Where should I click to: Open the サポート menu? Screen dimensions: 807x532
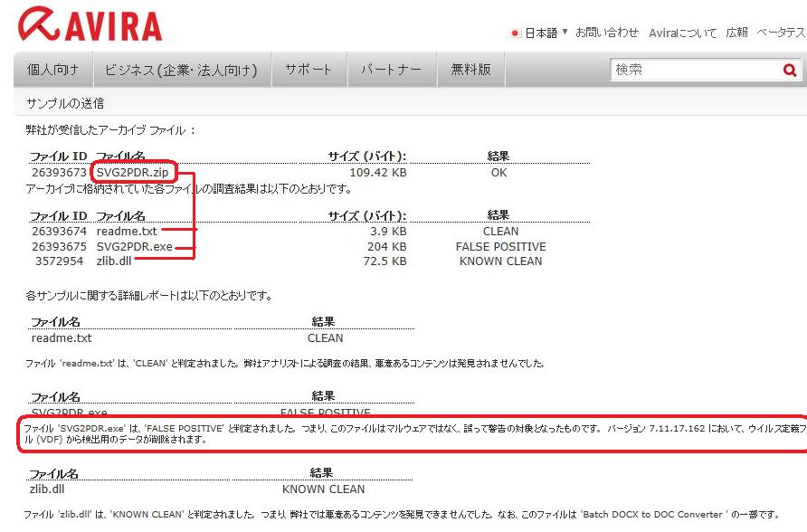tap(309, 70)
